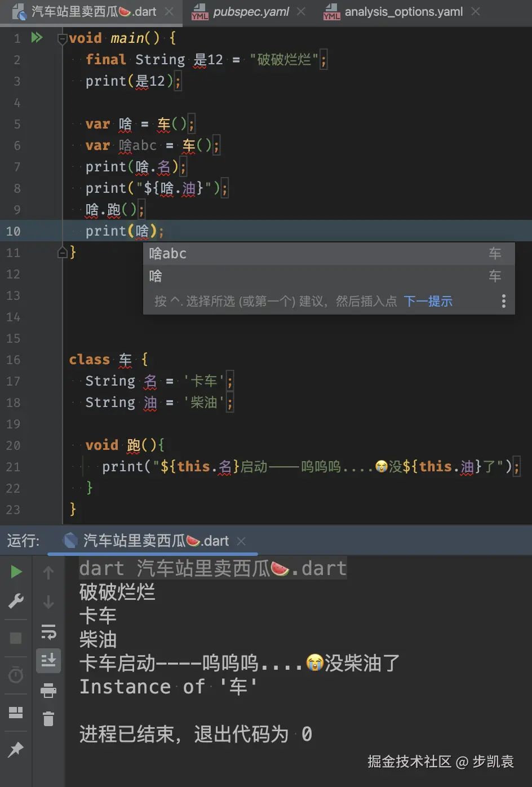Clear the console using the trash icon

(48, 719)
